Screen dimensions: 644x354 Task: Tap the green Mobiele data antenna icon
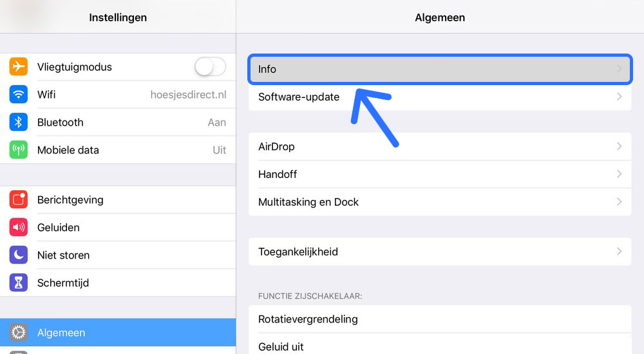(19, 150)
